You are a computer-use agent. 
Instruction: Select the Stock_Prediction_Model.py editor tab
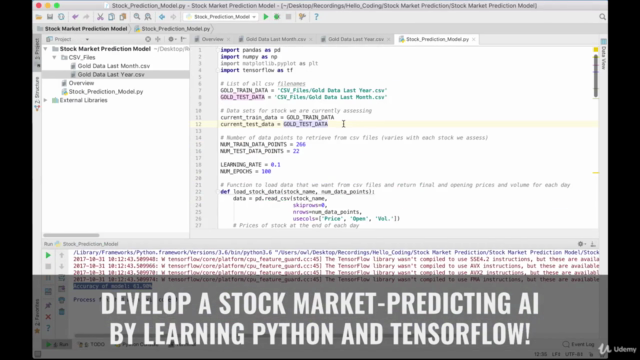pos(437,39)
